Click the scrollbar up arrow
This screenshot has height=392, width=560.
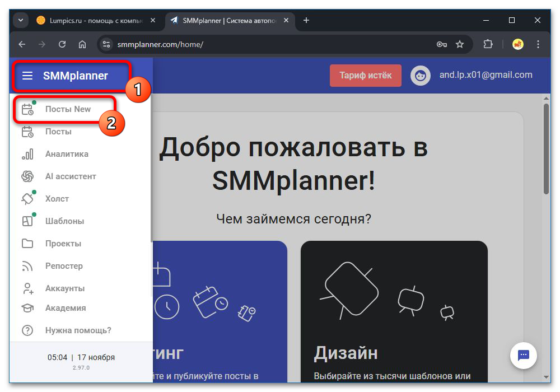[x=546, y=98]
